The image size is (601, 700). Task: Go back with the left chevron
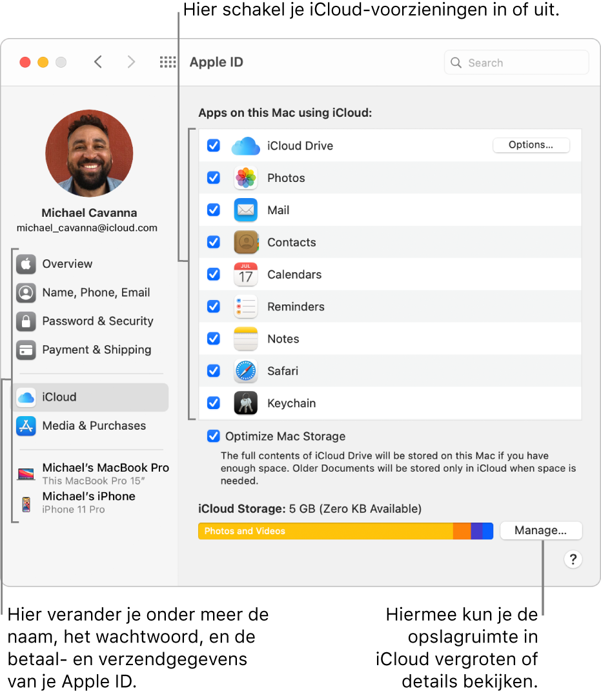point(98,62)
